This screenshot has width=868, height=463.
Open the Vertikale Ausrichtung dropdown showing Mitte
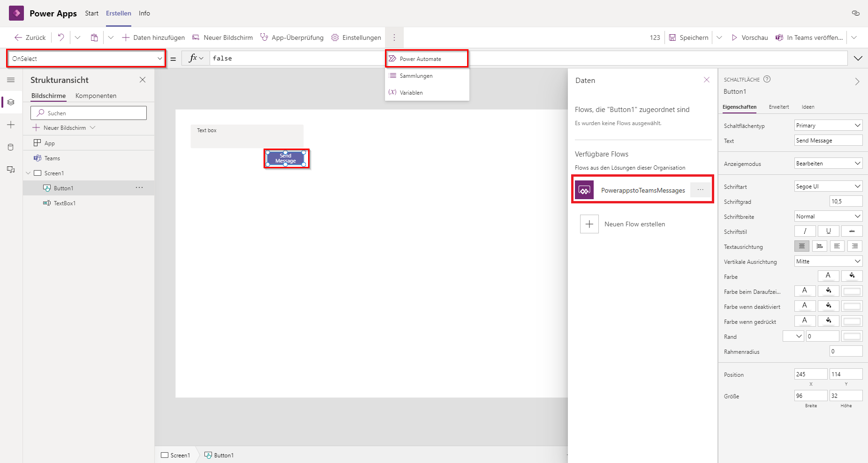click(828, 261)
